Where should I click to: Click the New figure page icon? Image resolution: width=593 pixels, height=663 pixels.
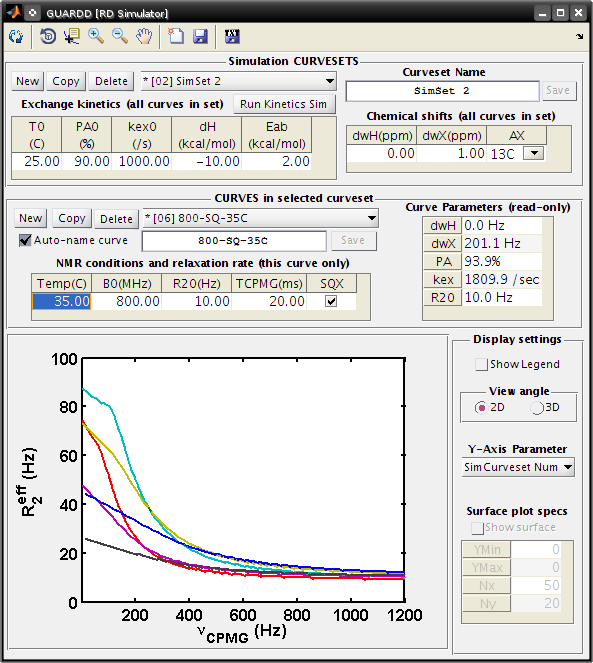click(176, 36)
